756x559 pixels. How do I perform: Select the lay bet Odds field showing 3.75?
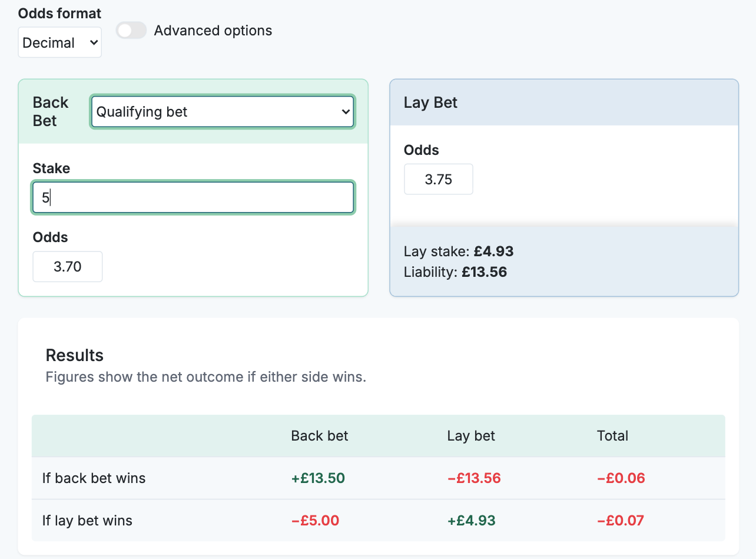pos(438,178)
